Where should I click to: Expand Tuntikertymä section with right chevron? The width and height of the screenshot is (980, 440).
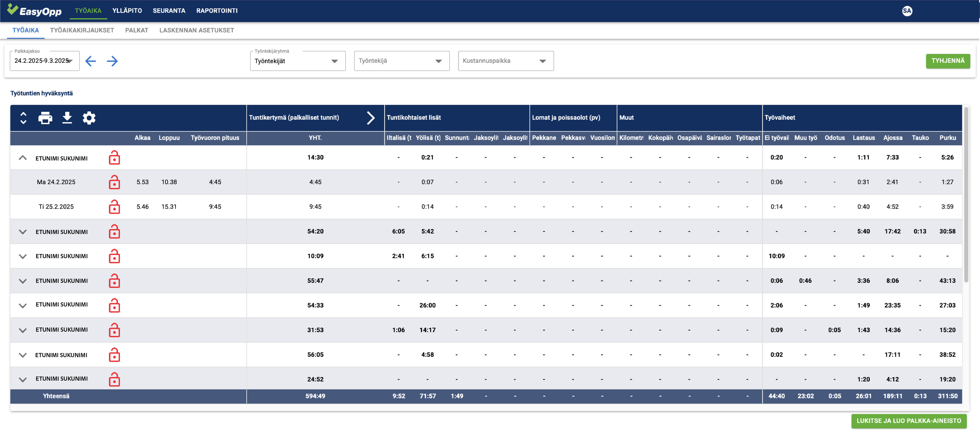(x=371, y=118)
